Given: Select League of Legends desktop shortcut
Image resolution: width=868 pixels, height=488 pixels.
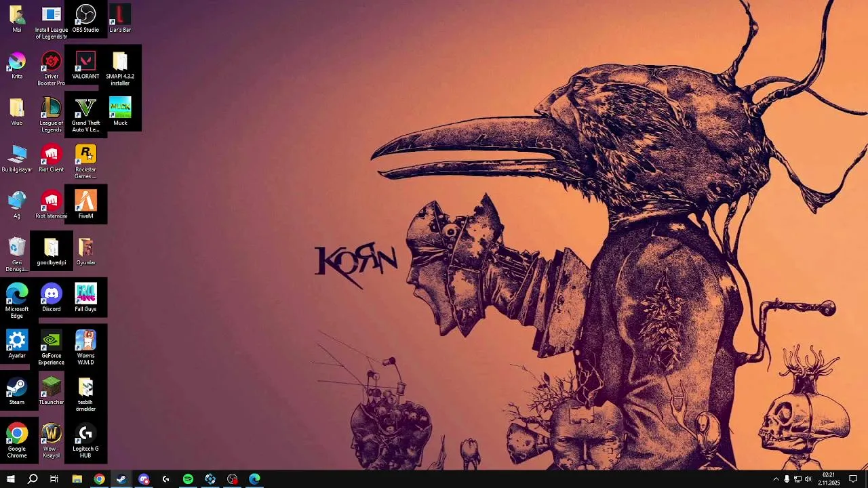Looking at the screenshot, I should (x=52, y=115).
